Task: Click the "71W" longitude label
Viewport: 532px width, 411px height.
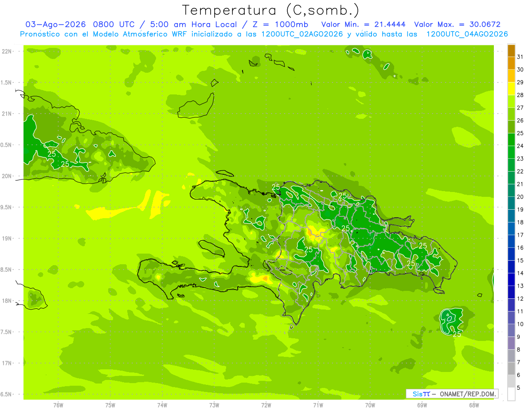Action: tap(318, 405)
